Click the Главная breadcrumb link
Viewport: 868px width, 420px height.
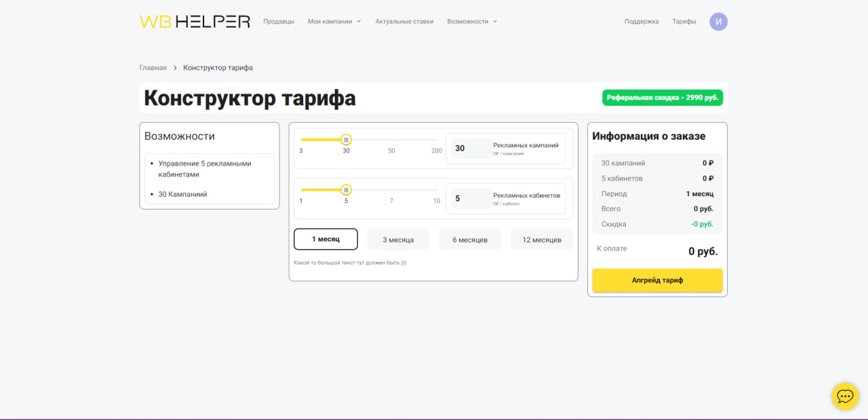coord(153,68)
